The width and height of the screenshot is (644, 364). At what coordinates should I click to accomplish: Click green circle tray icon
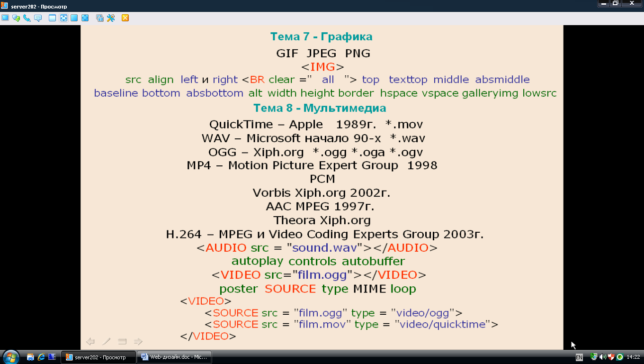pyautogui.click(x=619, y=357)
